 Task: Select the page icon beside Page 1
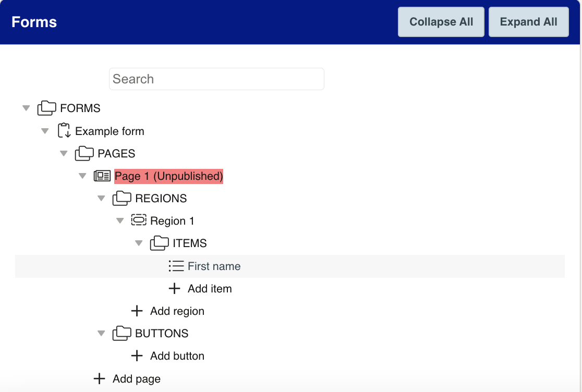click(x=103, y=176)
